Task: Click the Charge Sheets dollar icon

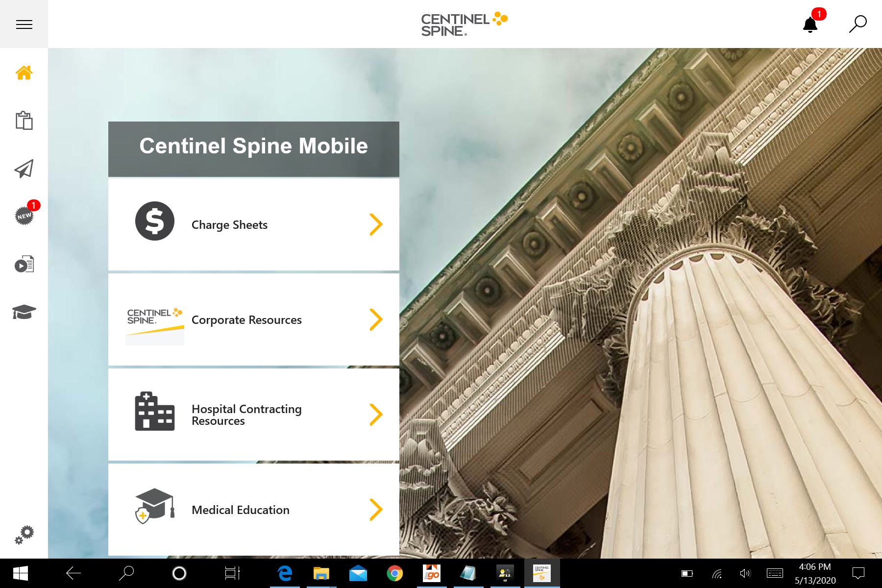Action: pyautogui.click(x=155, y=221)
